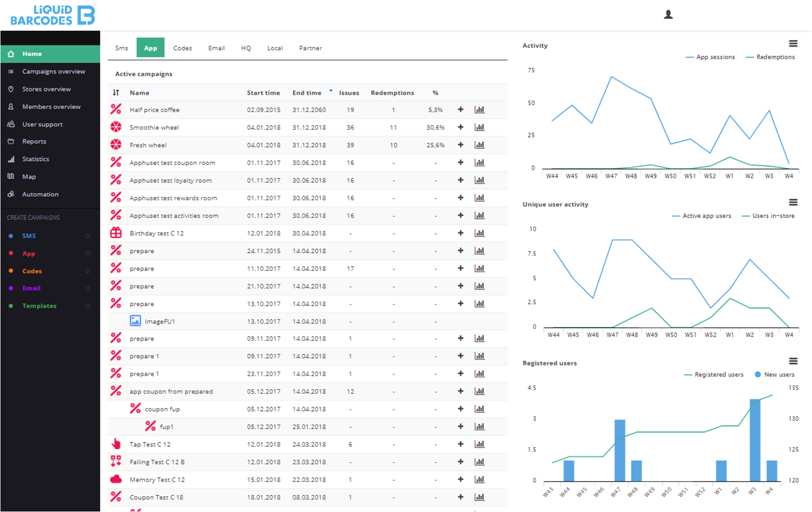Toggle Active app users legend

pos(702,216)
